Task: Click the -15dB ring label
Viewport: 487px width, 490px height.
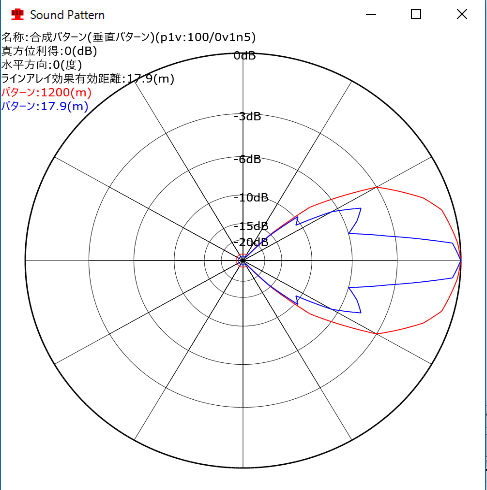Action: [x=251, y=226]
